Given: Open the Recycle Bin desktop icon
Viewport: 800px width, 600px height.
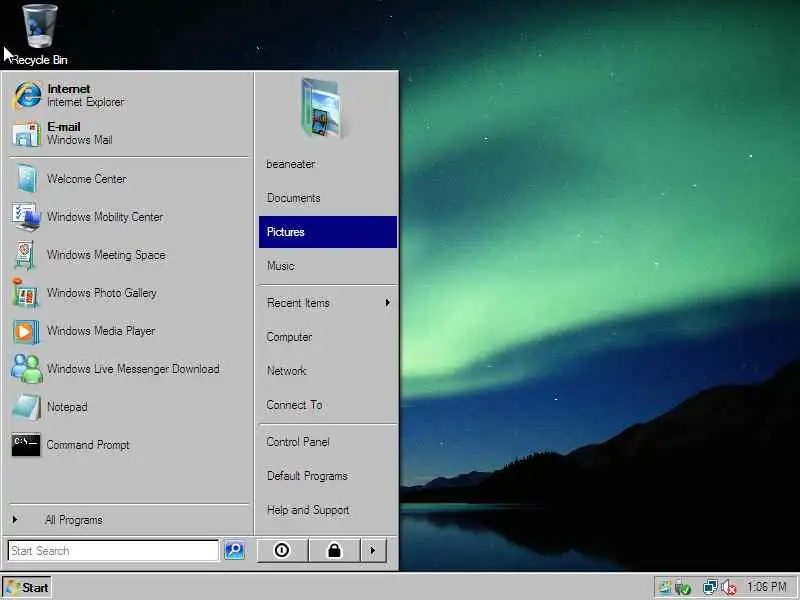Looking at the screenshot, I should [40, 27].
